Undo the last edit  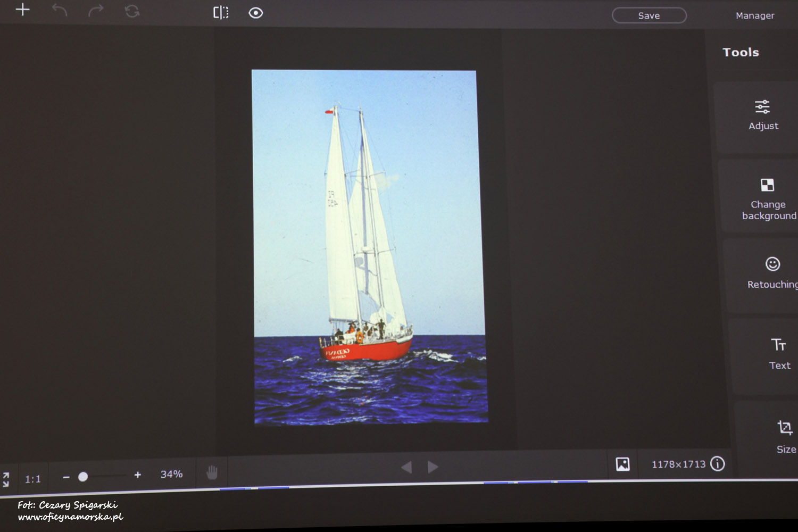(x=60, y=10)
